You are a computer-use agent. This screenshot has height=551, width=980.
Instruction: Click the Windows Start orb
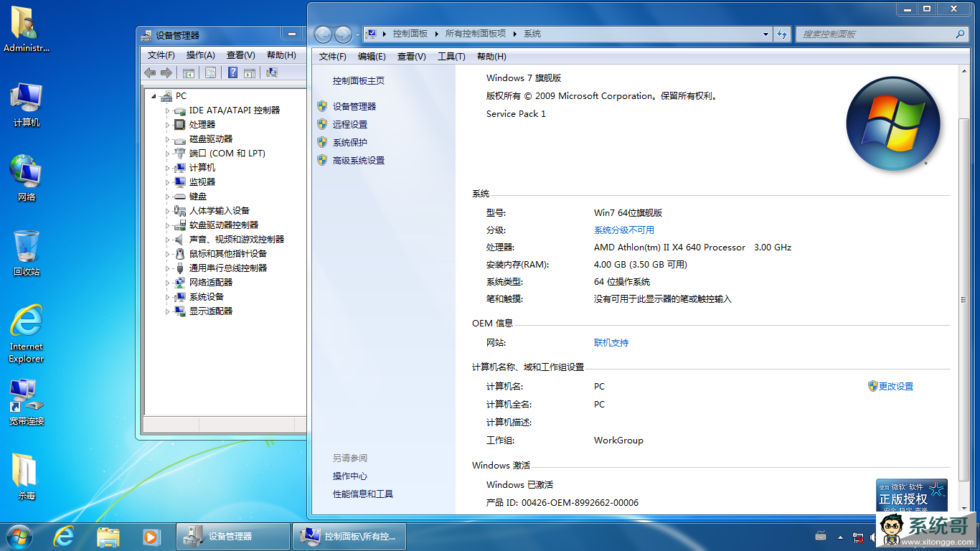pos(18,536)
